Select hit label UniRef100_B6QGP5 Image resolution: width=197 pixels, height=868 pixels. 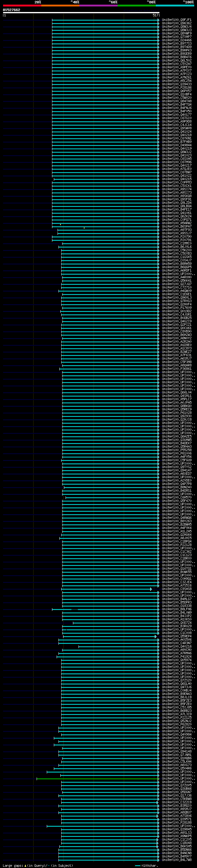click(176, 267)
